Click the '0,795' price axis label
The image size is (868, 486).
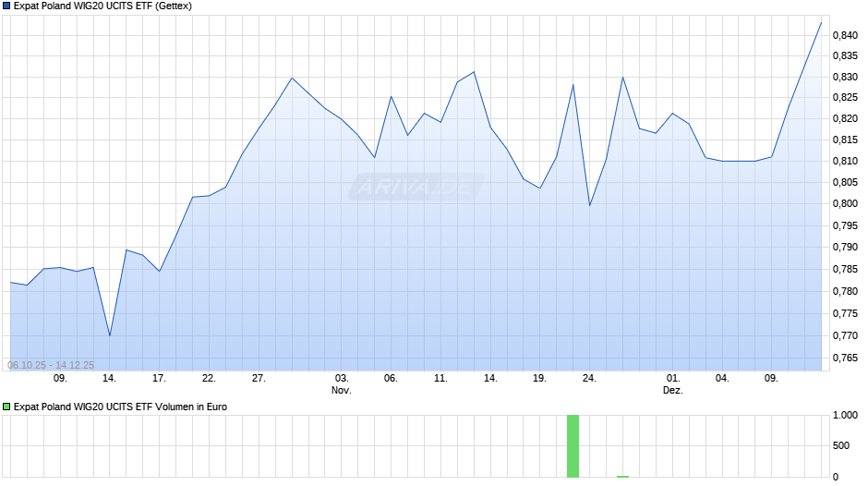[x=845, y=225]
